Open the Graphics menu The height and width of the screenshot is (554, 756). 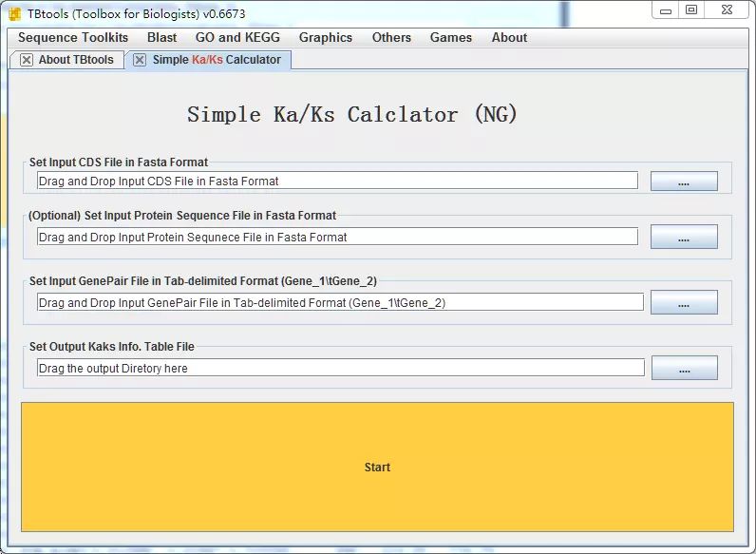(325, 38)
